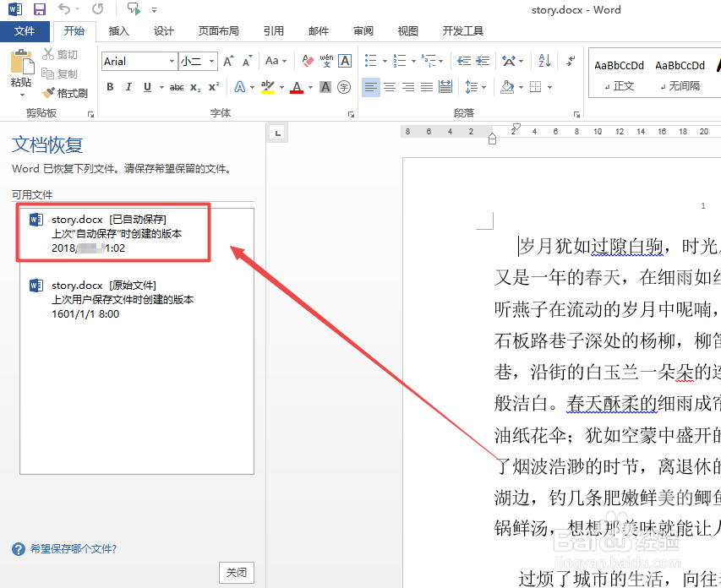
Task: Toggle left text alignment
Action: pos(370,87)
